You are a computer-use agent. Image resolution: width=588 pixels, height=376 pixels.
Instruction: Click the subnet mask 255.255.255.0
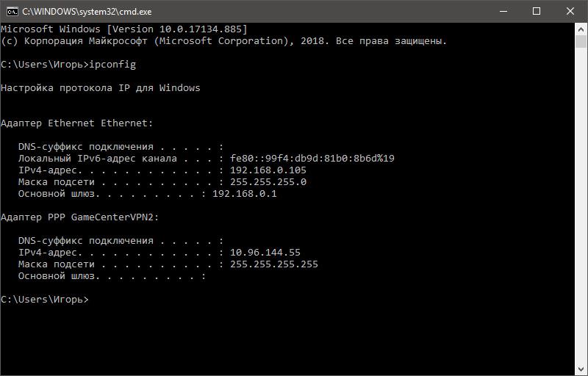point(268,182)
